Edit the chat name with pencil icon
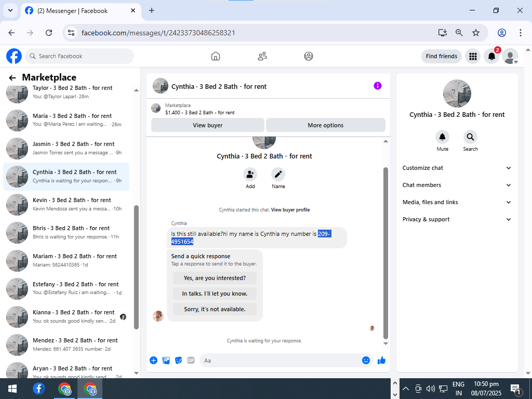The width and height of the screenshot is (532, 399). coord(278,175)
